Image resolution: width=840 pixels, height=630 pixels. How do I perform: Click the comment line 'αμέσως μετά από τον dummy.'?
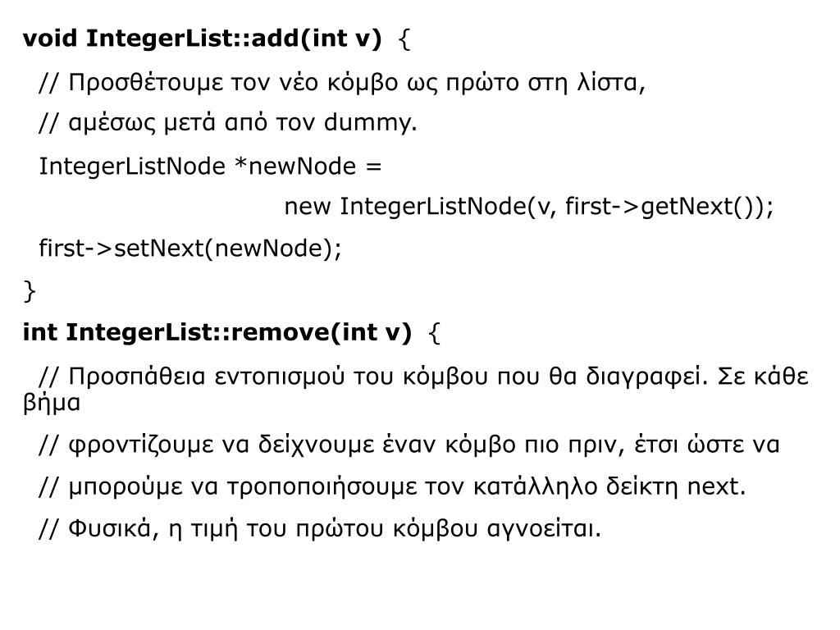[x=228, y=123]
